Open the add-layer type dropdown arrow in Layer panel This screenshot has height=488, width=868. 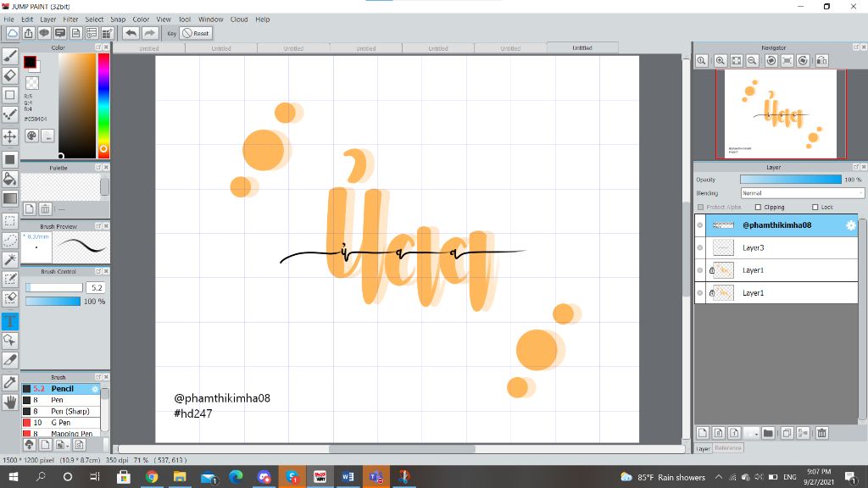751,433
